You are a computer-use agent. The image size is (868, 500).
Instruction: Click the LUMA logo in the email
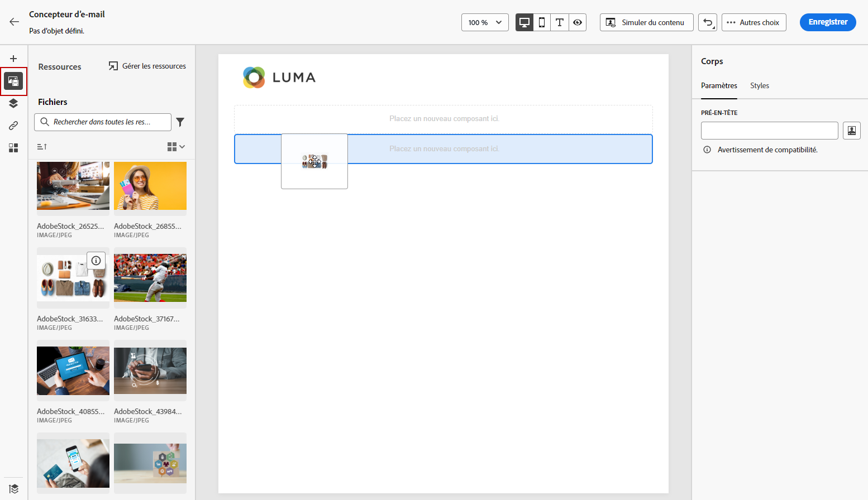tap(279, 78)
